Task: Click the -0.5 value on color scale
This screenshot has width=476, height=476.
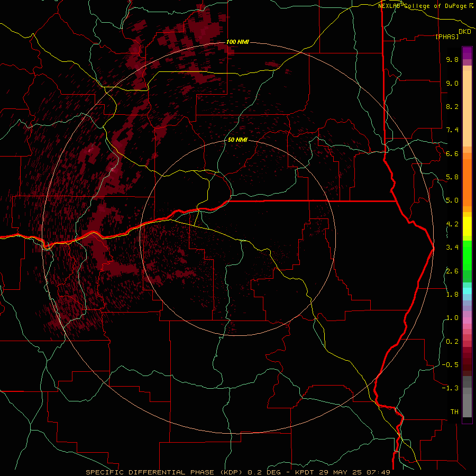Action: 450,365
